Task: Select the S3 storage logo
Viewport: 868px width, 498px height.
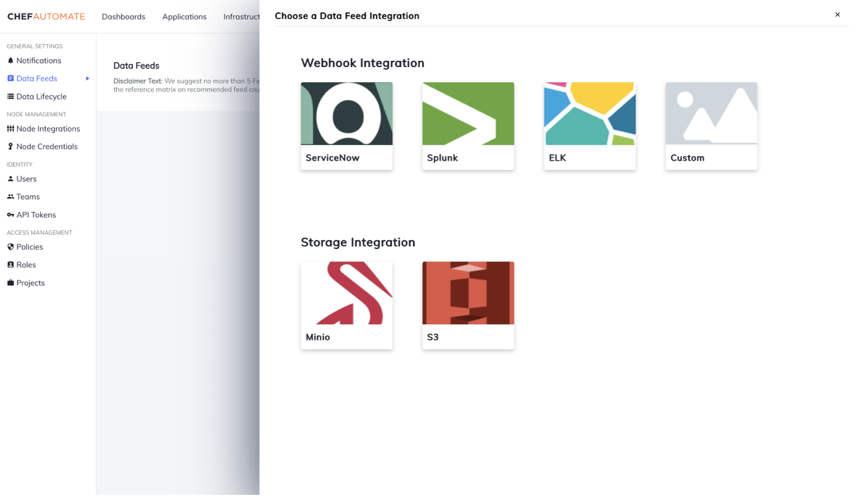Action: click(468, 293)
